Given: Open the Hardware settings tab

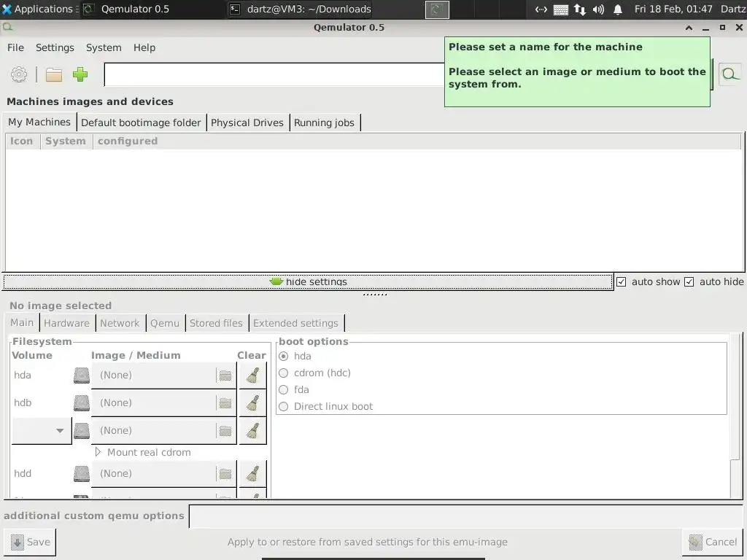Looking at the screenshot, I should [x=66, y=323].
